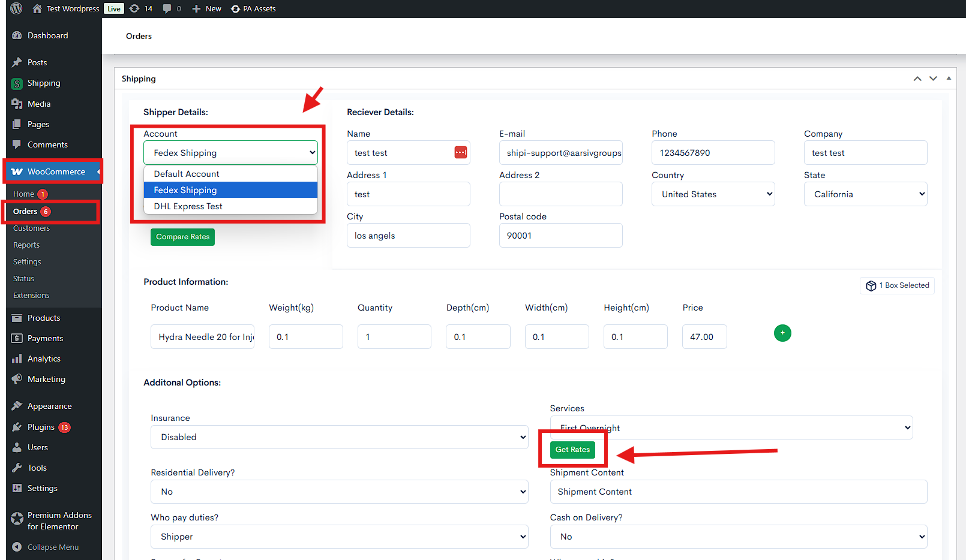Open the comments bubble icon in admin bar

(167, 8)
